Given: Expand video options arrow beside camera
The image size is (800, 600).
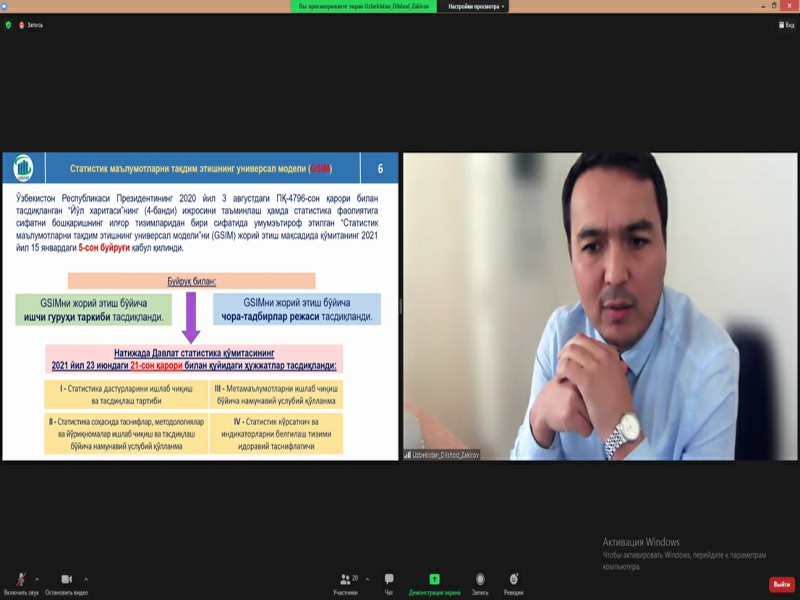Looking at the screenshot, I should (85, 578).
